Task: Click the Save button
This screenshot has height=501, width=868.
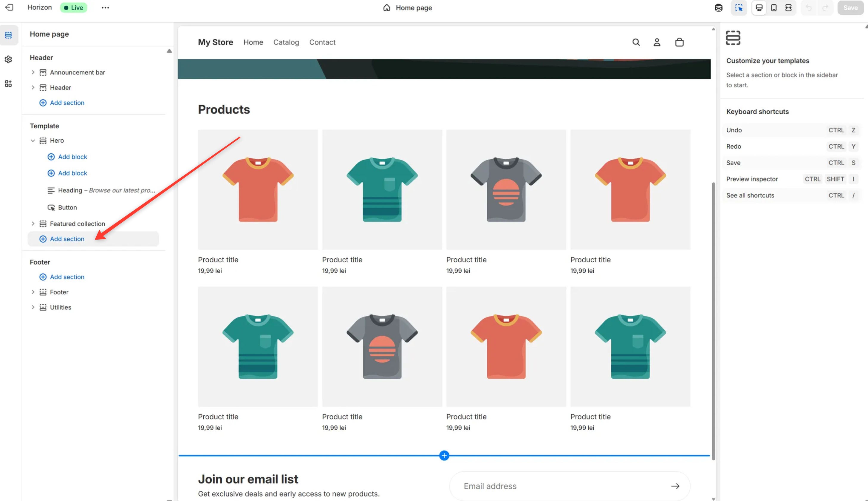Action: tap(850, 7)
